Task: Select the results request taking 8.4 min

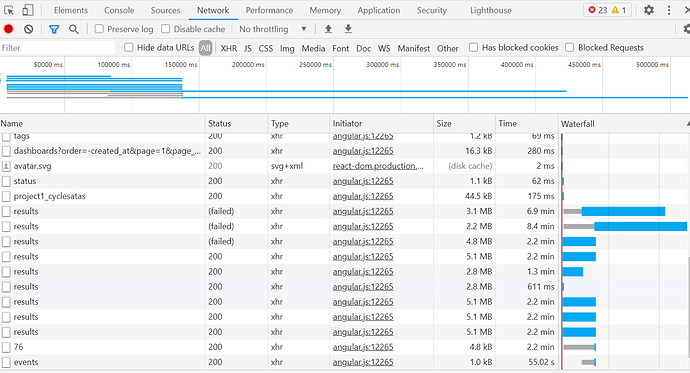Action: (x=345, y=226)
